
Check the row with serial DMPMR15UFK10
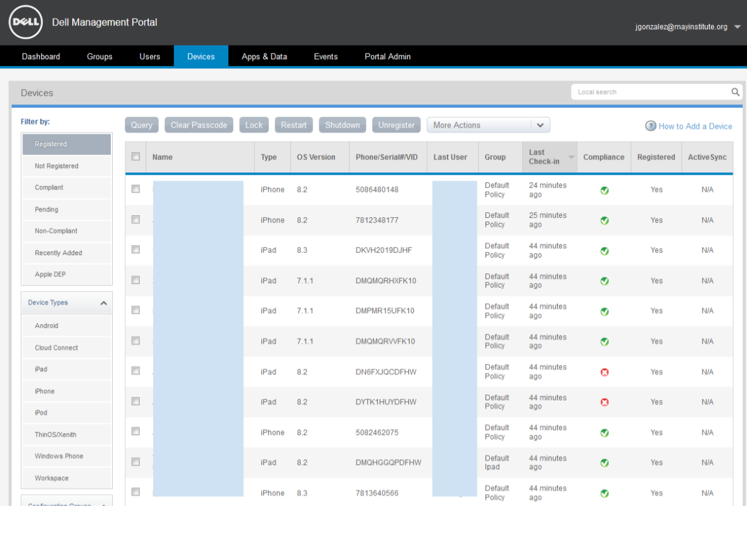click(136, 310)
